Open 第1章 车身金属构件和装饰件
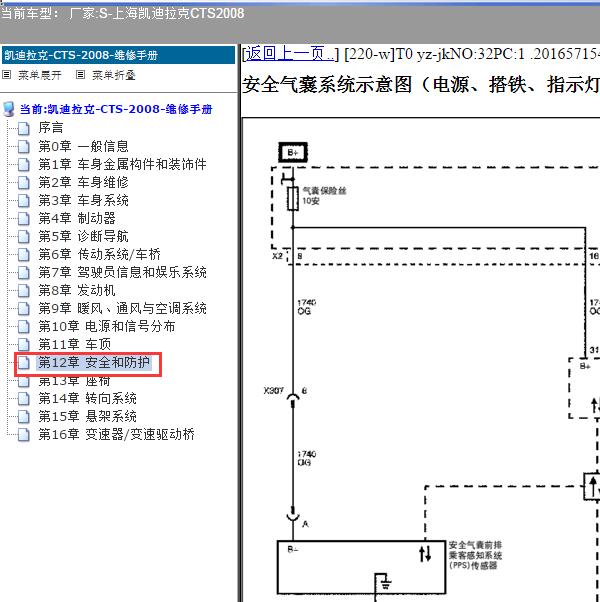Screen dimensions: 600x602 pyautogui.click(x=122, y=164)
